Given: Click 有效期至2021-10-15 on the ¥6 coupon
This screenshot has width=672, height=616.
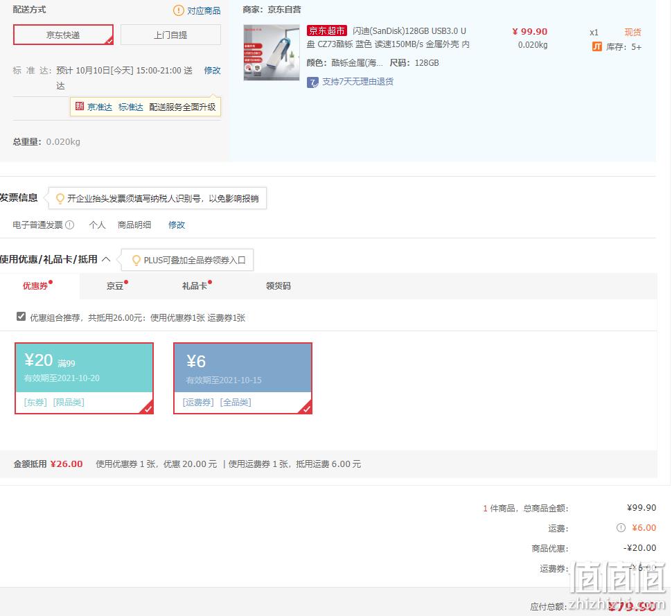Looking at the screenshot, I should 224,380.
